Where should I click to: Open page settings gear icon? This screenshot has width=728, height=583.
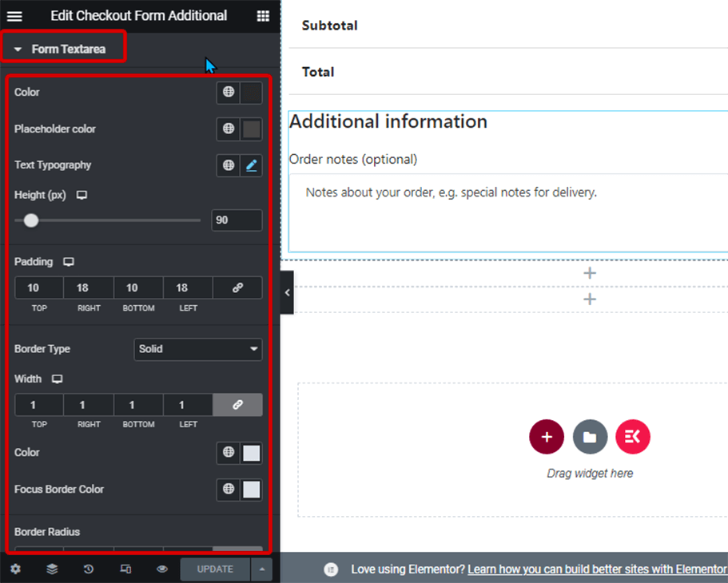point(15,569)
